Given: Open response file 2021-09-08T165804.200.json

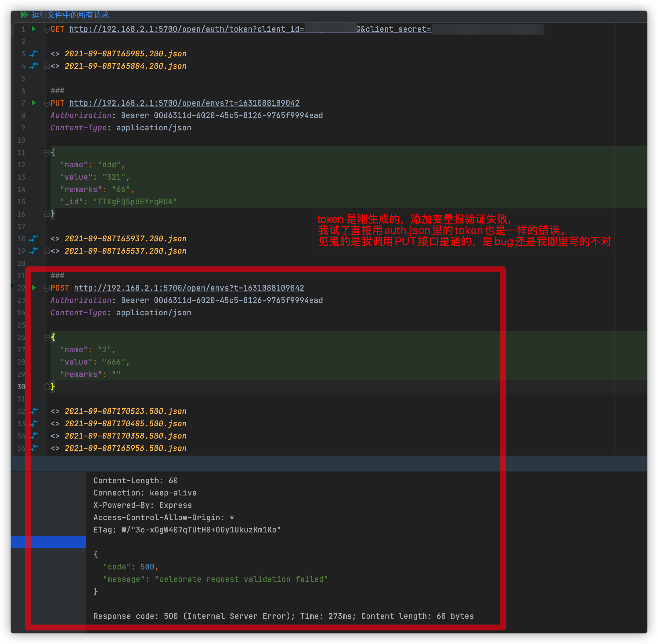Looking at the screenshot, I should [x=125, y=66].
